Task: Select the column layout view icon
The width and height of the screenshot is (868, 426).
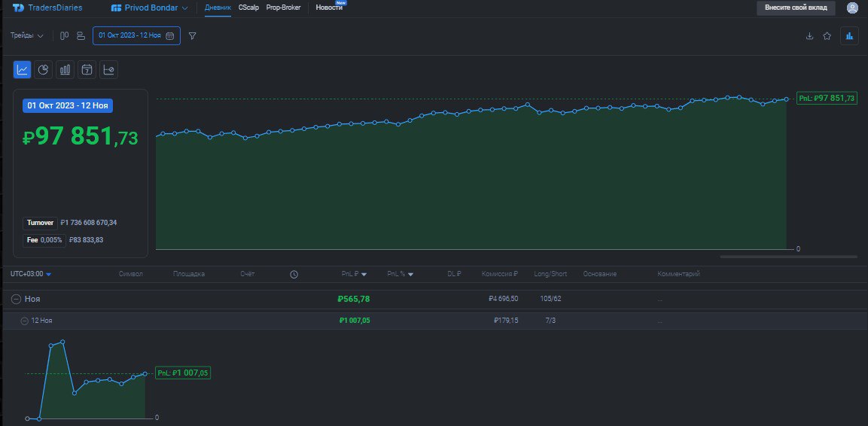Action: click(x=64, y=35)
